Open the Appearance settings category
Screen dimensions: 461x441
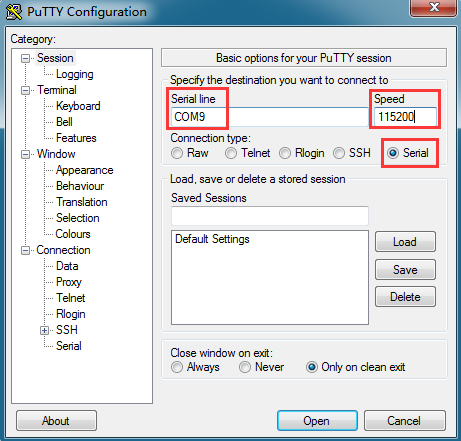(85, 170)
